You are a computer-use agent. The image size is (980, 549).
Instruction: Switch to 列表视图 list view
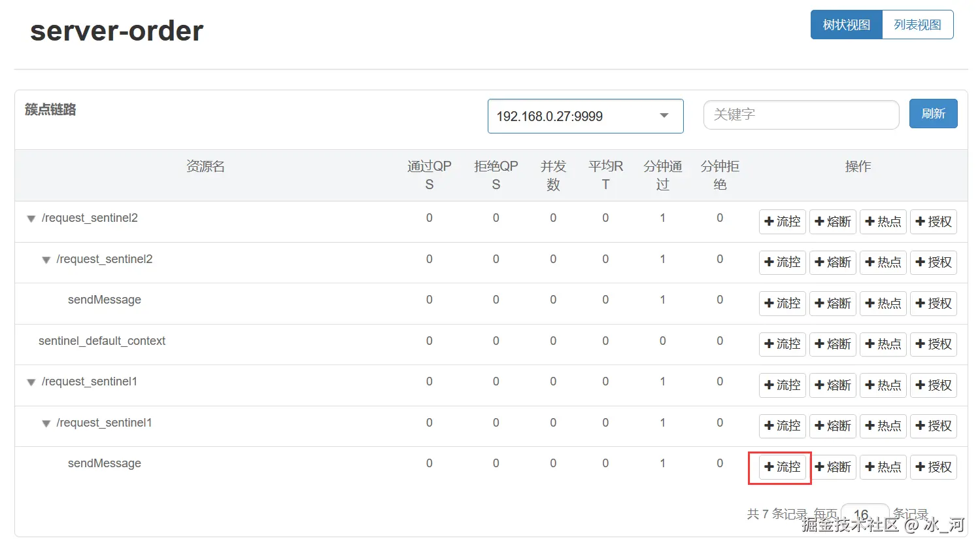tap(917, 25)
